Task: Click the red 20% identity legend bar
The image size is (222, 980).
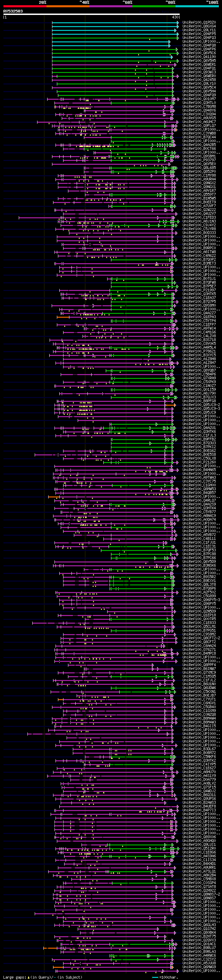Action: click(x=25, y=7)
